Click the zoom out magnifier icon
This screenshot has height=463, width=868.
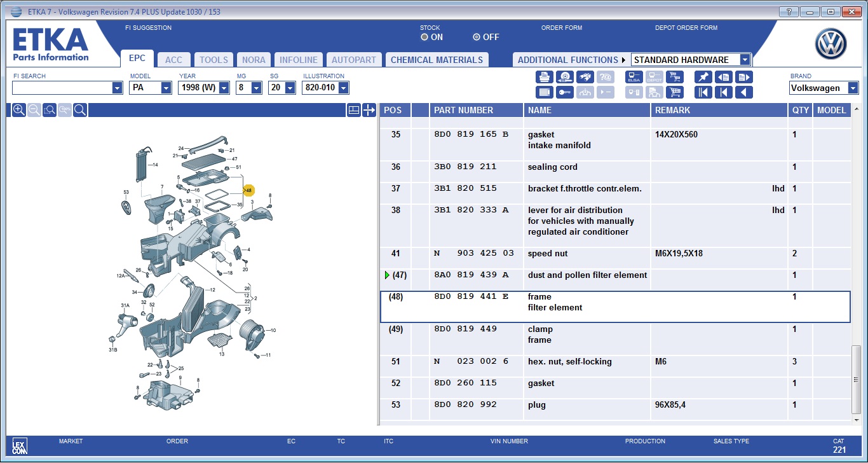point(34,110)
